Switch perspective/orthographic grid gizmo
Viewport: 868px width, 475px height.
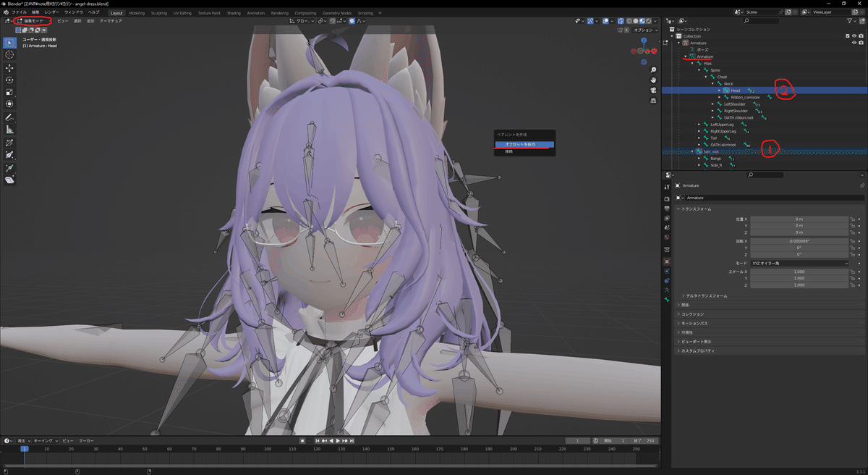653,101
